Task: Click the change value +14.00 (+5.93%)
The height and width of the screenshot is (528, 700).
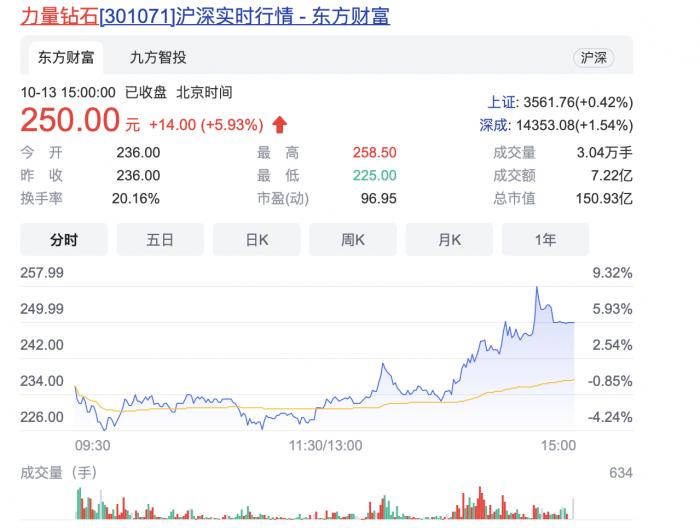Action: [x=206, y=125]
